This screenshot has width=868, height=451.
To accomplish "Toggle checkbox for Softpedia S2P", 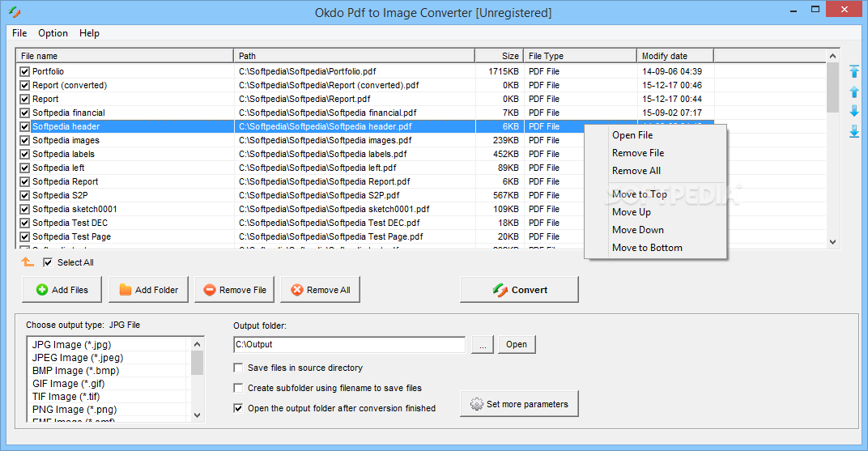I will click(x=24, y=195).
